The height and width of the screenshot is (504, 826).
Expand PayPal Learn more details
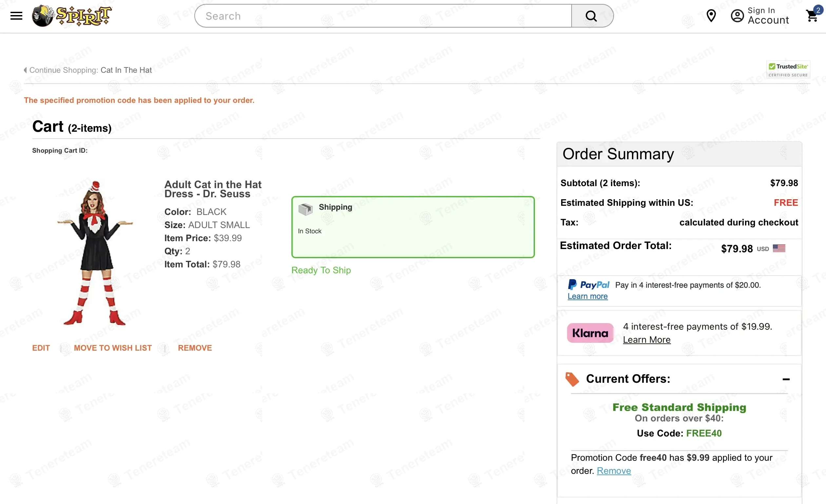(x=588, y=296)
